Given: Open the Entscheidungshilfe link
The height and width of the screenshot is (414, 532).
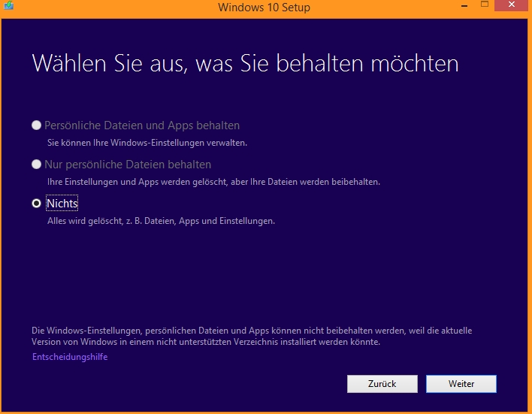Looking at the screenshot, I should [70, 357].
